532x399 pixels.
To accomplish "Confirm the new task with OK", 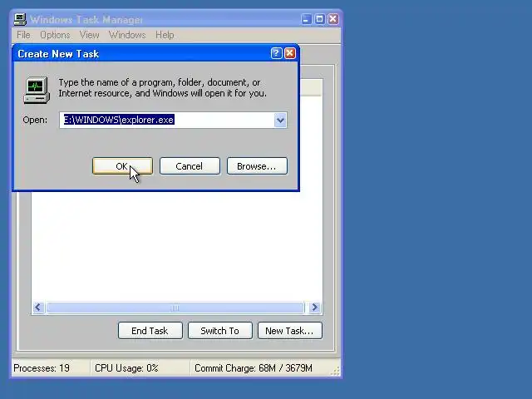I will click(x=122, y=166).
